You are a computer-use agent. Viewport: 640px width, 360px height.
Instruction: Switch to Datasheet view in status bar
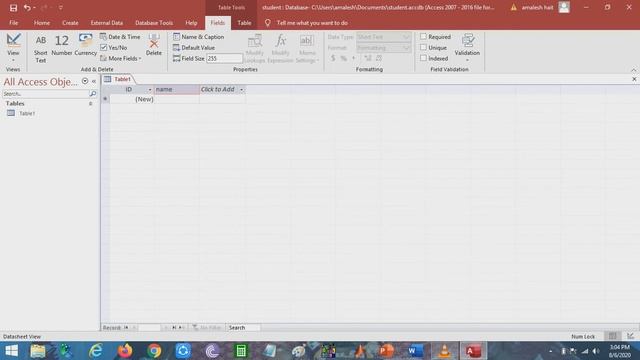coord(612,336)
